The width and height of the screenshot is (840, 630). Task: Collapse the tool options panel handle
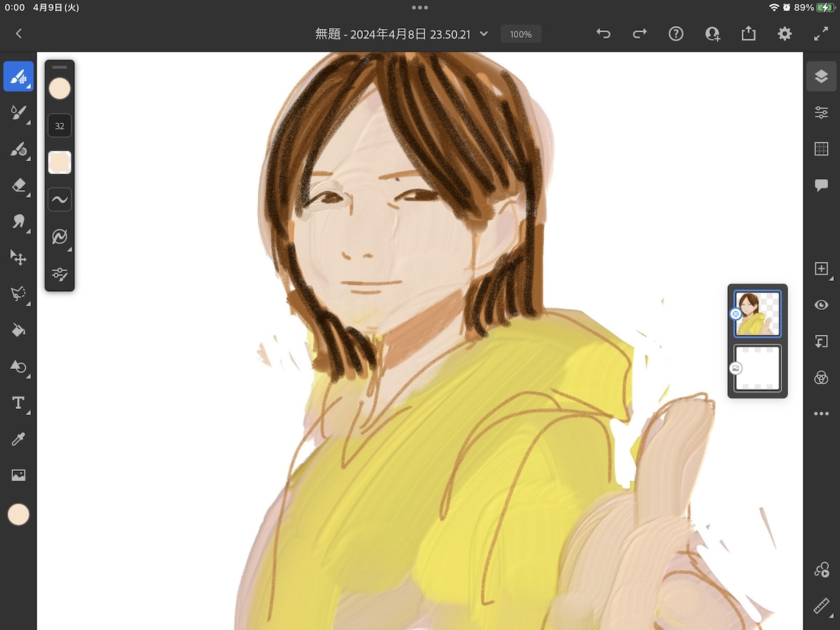click(x=60, y=67)
